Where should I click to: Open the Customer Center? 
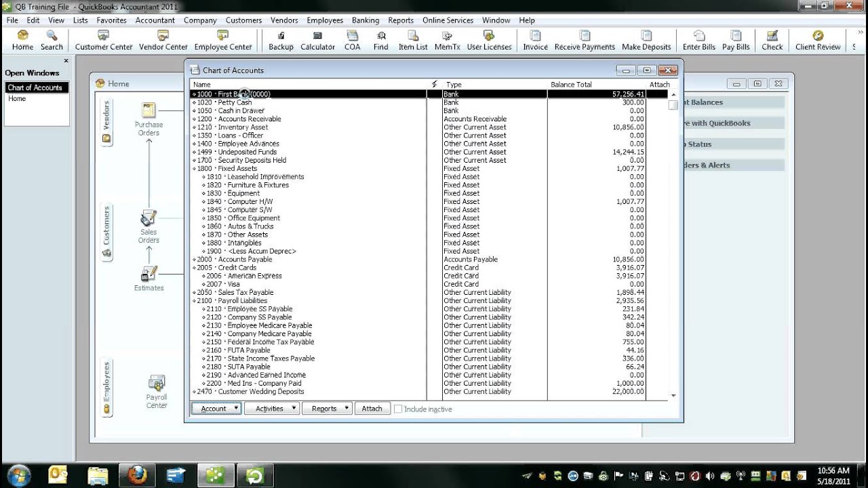[104, 41]
